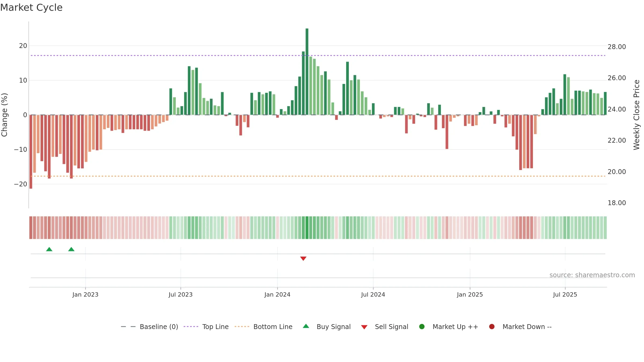This screenshot has width=644, height=362.
Task: Click the 24.00 price axis label
Action: tap(617, 109)
